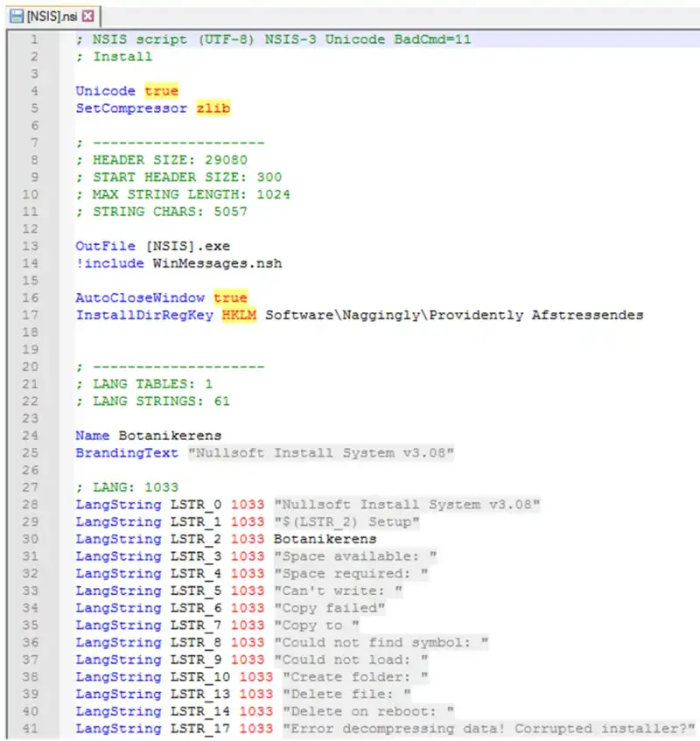
Task: Click line number 17 in margin
Action: pos(31,315)
